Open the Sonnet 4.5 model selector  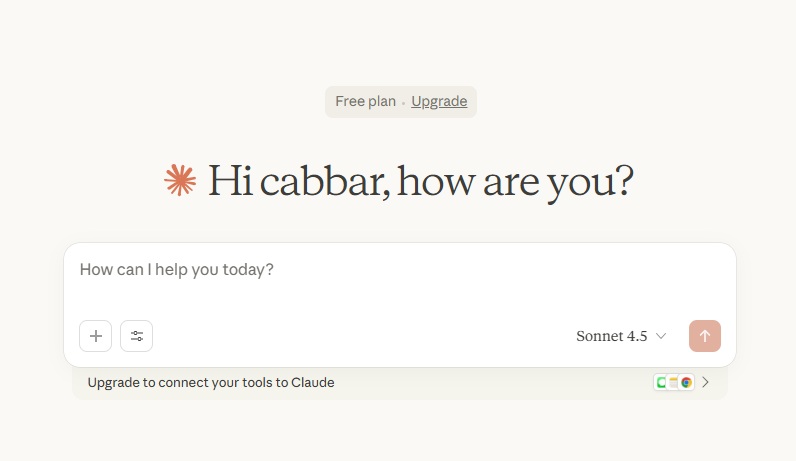click(611, 336)
